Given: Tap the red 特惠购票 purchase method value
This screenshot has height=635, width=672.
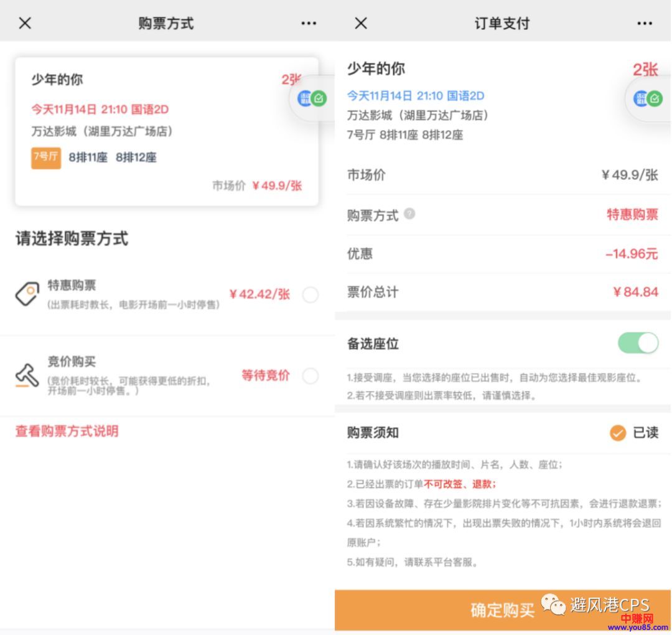Looking at the screenshot, I should click(632, 215).
